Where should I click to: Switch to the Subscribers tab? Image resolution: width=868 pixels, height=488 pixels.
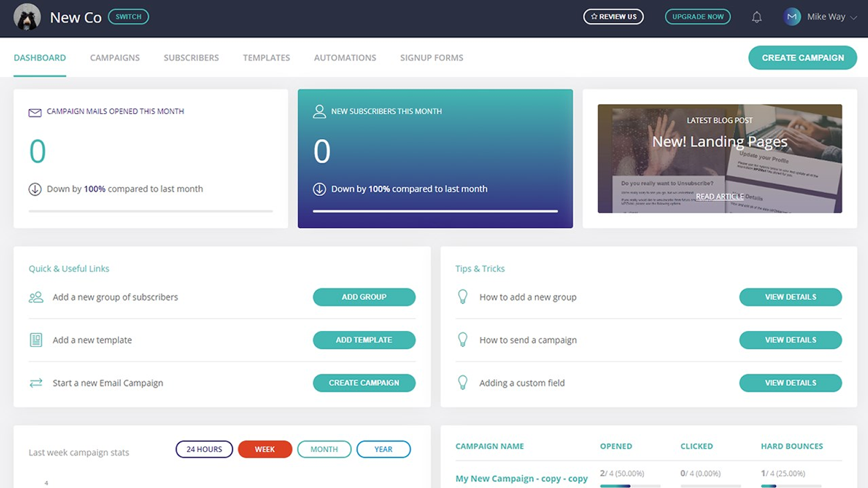click(192, 57)
